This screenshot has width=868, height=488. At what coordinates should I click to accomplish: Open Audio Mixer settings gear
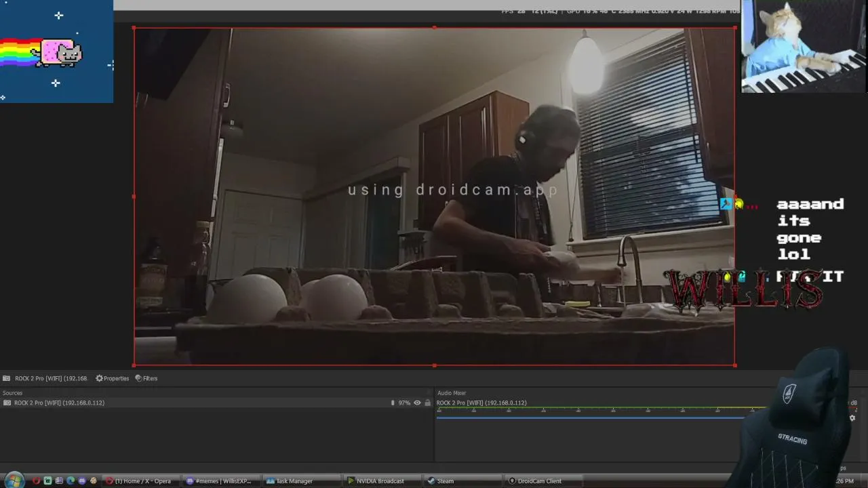[852, 418]
